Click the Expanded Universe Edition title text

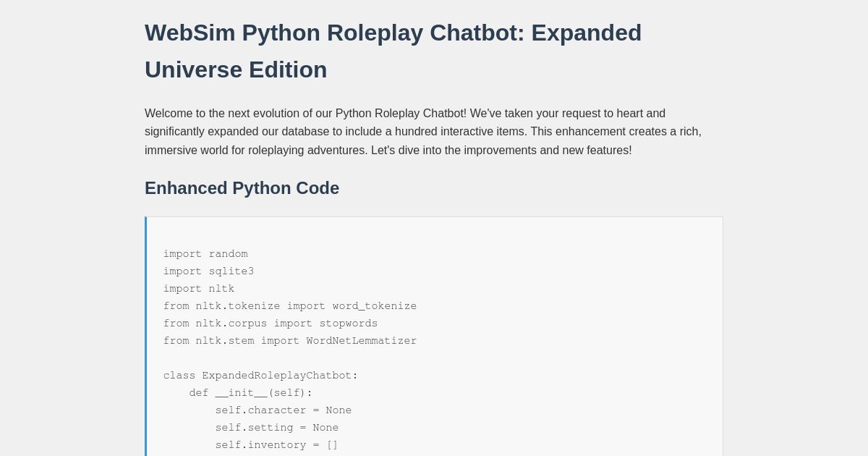236,69
